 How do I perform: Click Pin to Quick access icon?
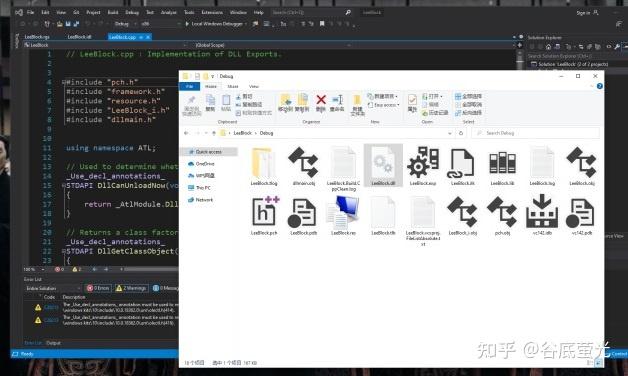point(191,100)
